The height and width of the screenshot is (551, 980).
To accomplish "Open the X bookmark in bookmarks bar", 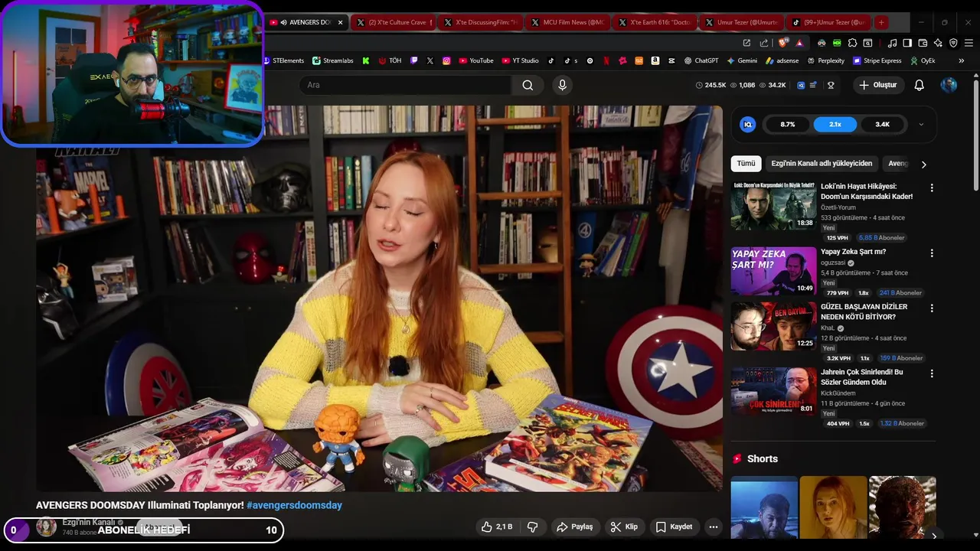I will pyautogui.click(x=430, y=60).
